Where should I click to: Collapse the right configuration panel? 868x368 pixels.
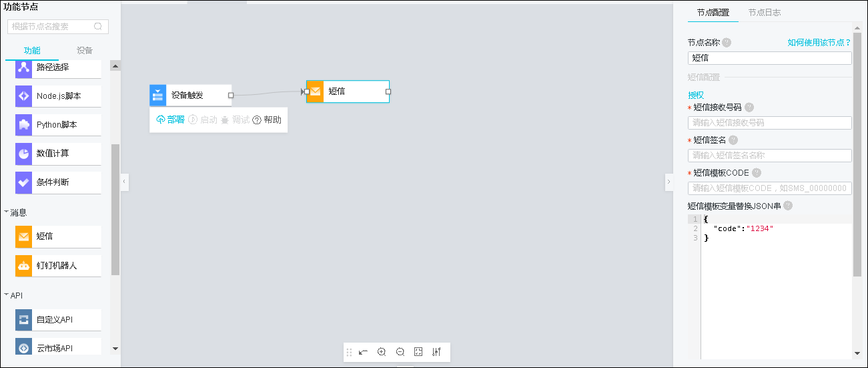click(669, 182)
